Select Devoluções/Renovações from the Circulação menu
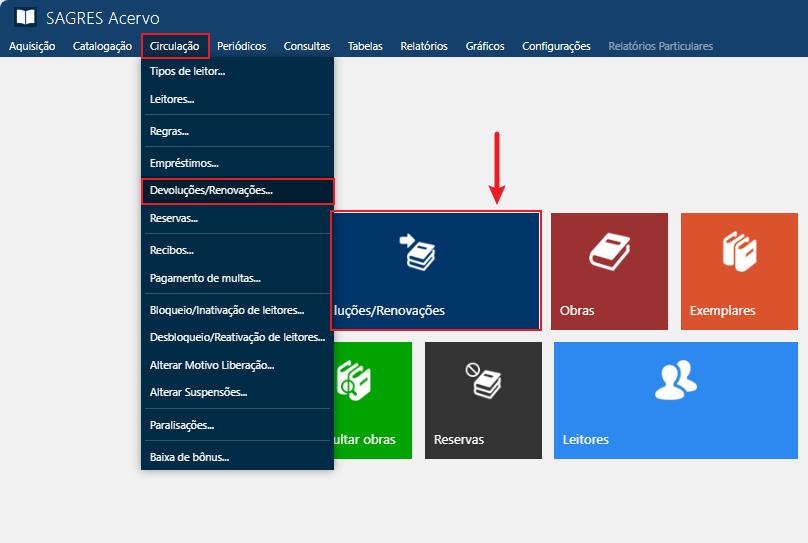 211,190
